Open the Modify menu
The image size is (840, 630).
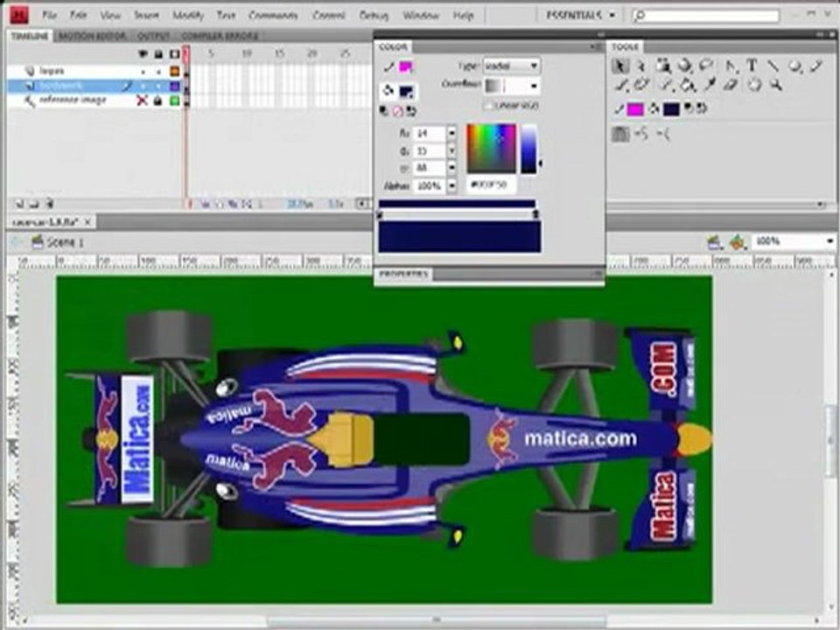click(187, 16)
